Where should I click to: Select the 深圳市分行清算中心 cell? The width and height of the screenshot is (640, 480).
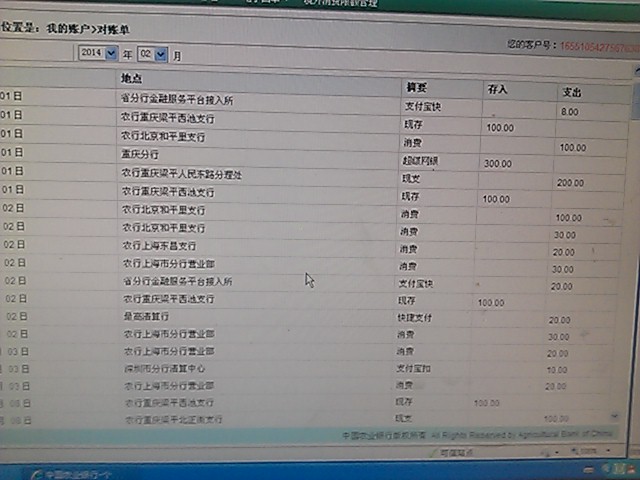point(164,369)
